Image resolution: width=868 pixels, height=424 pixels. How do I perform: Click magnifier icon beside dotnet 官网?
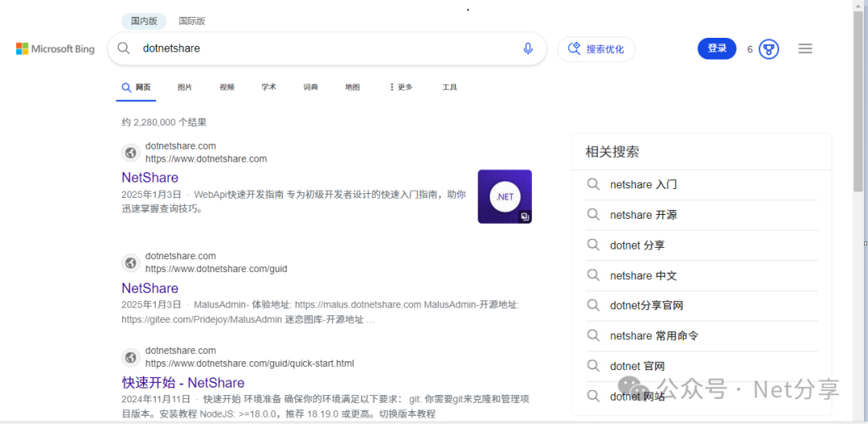pyautogui.click(x=593, y=365)
